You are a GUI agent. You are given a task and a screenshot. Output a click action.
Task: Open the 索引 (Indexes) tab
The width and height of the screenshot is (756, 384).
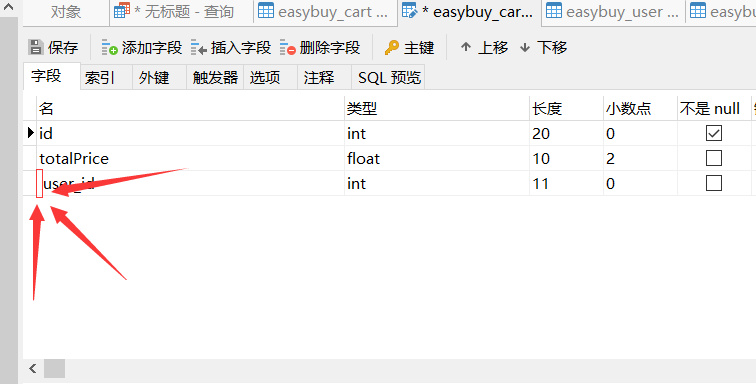coord(106,77)
